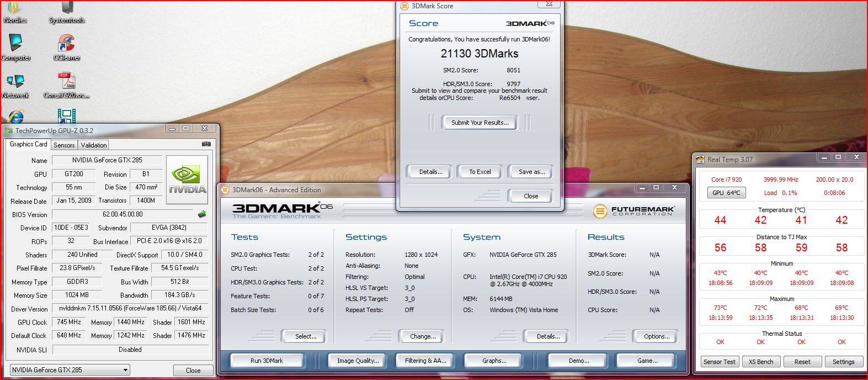Click the GPU-Z title bar icon
868x380 pixels.
(8, 131)
